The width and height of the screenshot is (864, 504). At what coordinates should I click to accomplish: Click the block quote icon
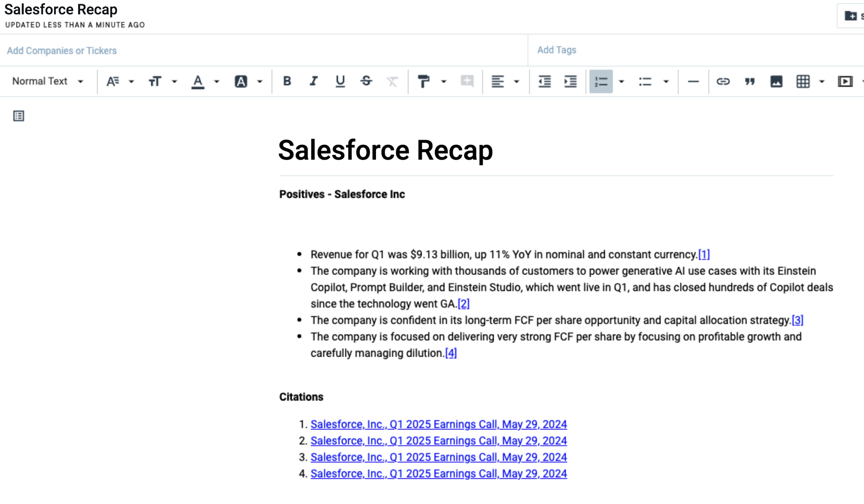[x=750, y=82]
